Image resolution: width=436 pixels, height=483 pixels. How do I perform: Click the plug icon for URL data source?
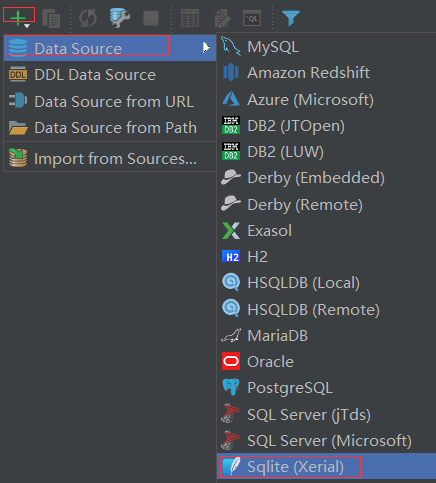pos(18,100)
